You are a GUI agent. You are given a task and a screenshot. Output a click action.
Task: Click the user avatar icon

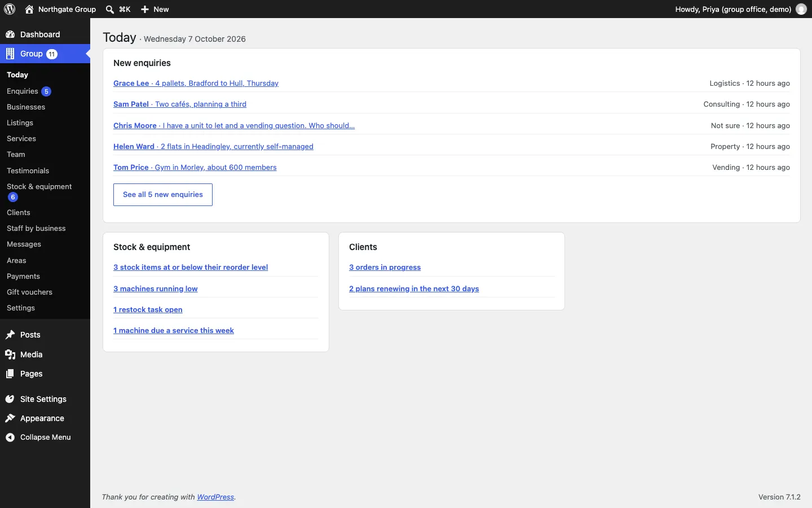801,9
